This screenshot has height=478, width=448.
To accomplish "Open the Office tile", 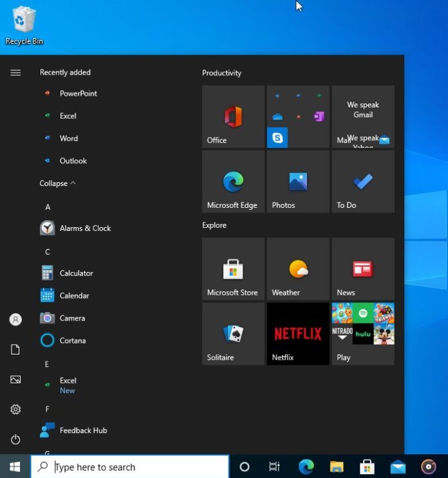I will click(233, 117).
